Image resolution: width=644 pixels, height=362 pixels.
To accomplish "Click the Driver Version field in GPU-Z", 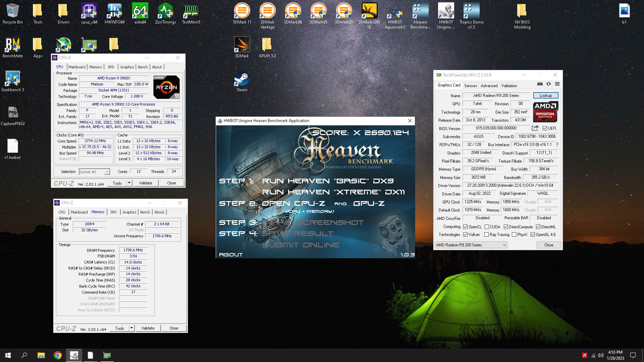I will (510, 185).
